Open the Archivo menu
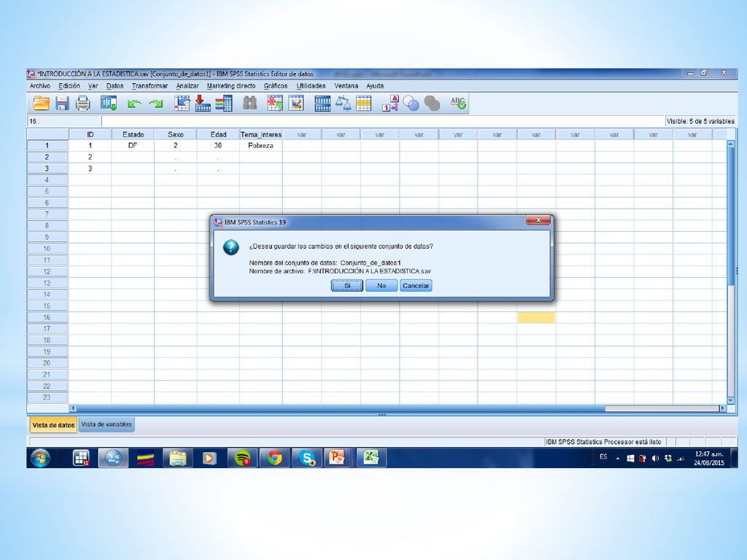The image size is (747, 560). click(x=40, y=86)
